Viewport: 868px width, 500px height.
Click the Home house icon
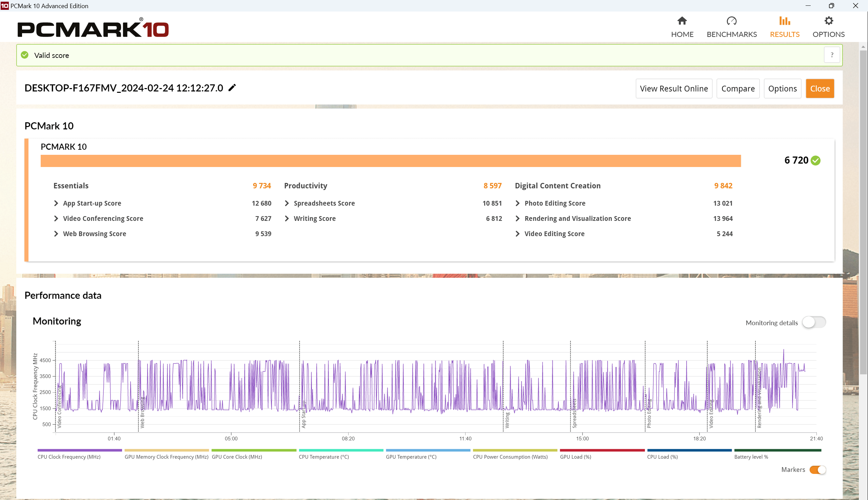pyautogui.click(x=682, y=21)
